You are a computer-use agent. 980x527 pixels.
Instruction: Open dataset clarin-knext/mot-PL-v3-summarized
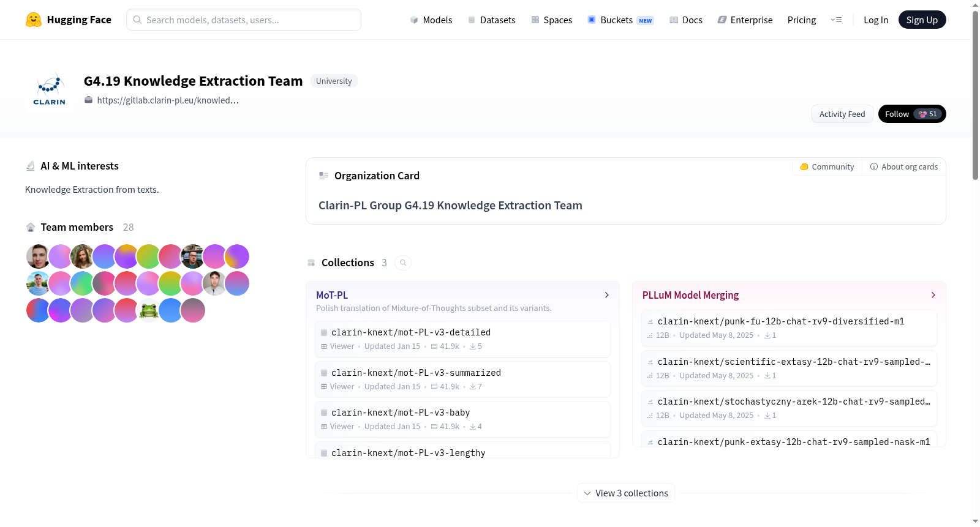tap(462, 379)
